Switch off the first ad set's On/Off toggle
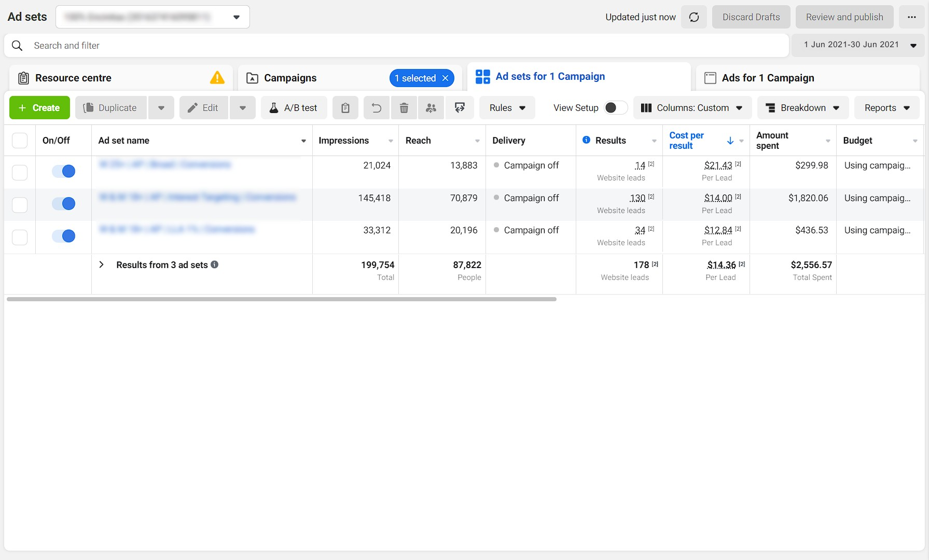929x560 pixels. (62, 171)
